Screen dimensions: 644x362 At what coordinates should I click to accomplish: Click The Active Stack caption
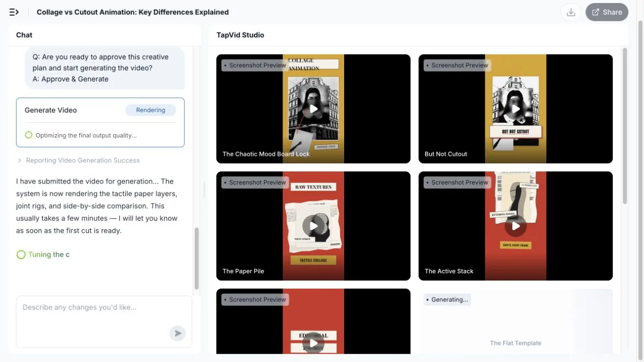pos(449,271)
